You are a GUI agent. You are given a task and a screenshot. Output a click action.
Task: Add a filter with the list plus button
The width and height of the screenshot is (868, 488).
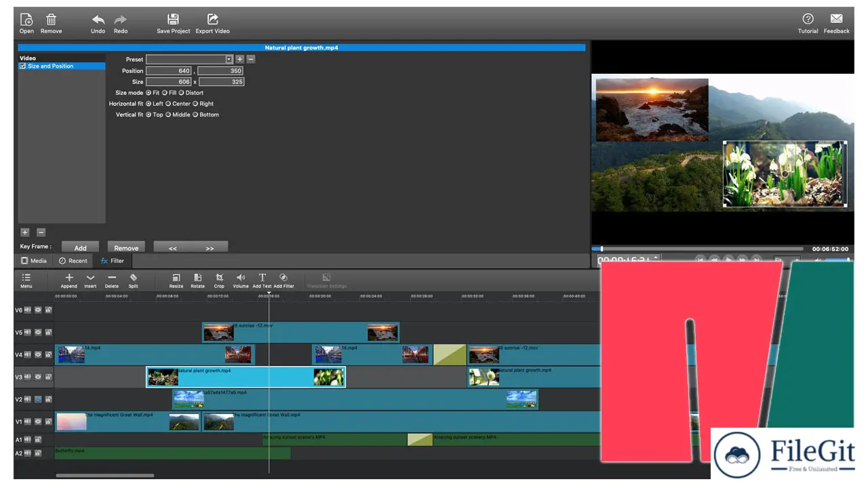pyautogui.click(x=25, y=232)
